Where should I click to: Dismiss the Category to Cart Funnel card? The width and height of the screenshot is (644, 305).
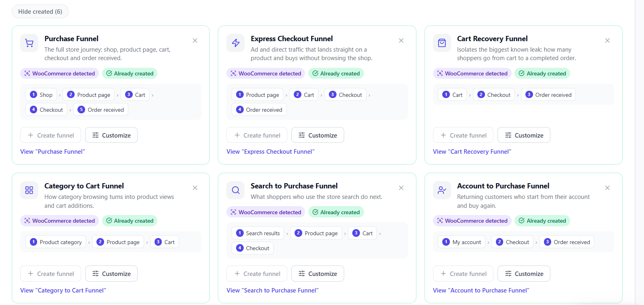(195, 188)
